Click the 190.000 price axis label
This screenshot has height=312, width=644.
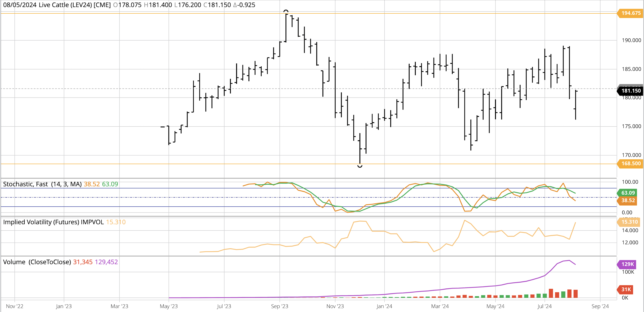pyautogui.click(x=631, y=40)
